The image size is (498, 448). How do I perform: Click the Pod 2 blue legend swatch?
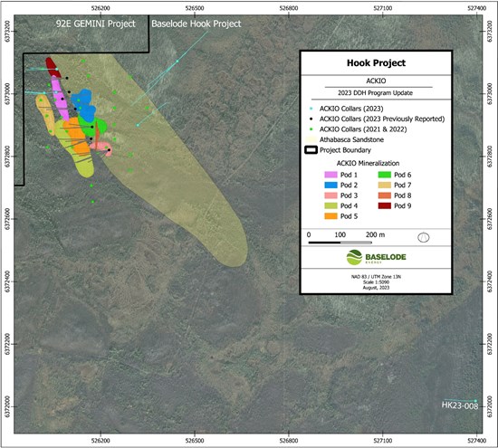pyautogui.click(x=330, y=186)
